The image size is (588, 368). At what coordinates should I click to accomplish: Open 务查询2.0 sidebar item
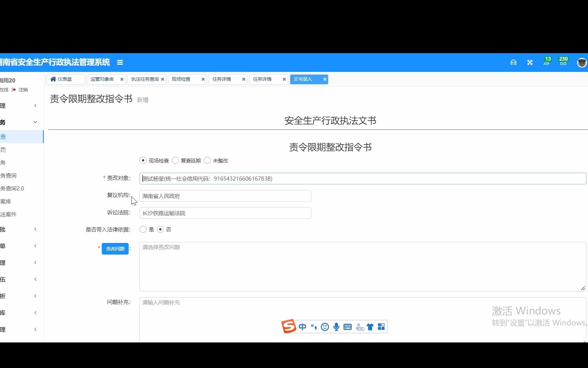coord(12,188)
